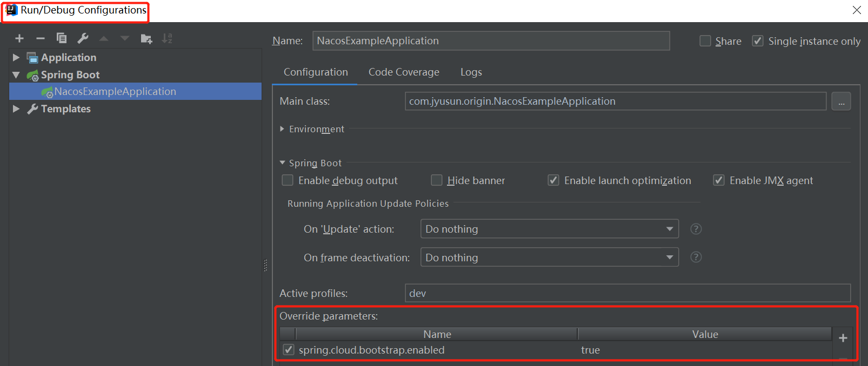
Task: Click the panel splitter handle
Action: click(x=265, y=265)
